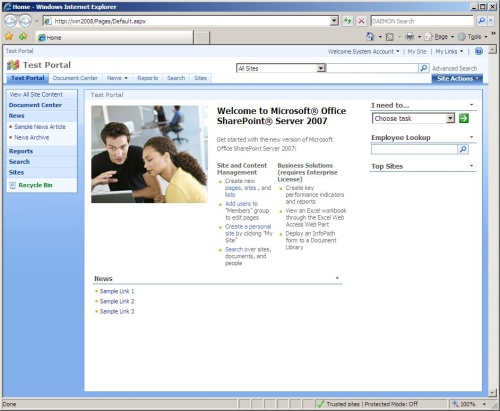This screenshot has width=500, height=411.
Task: Select the Search navigation tab
Action: click(x=176, y=78)
